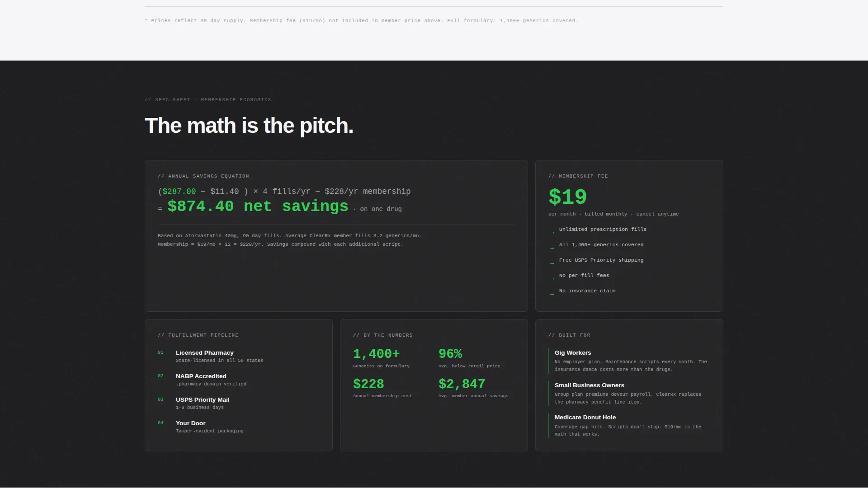Click the "Annual membership cost" caption
The image size is (868, 488).
click(382, 396)
